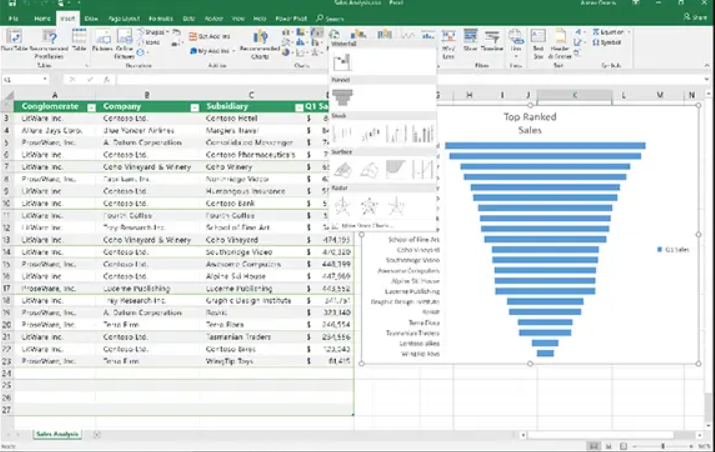The height and width of the screenshot is (452, 715).
Task: Click the Share button
Action: click(695, 17)
